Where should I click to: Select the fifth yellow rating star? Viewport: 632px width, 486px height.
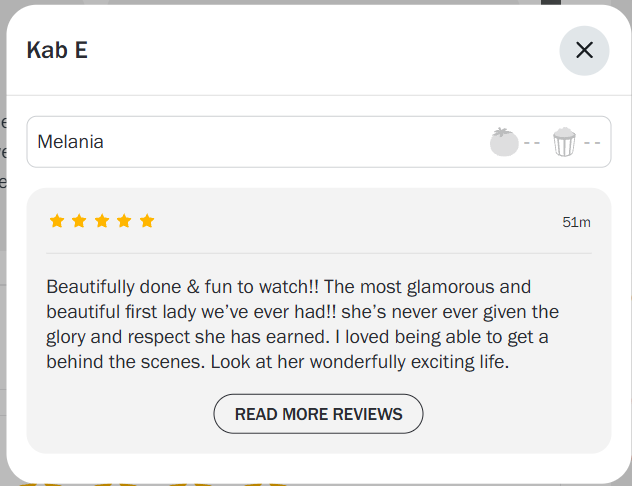(147, 221)
